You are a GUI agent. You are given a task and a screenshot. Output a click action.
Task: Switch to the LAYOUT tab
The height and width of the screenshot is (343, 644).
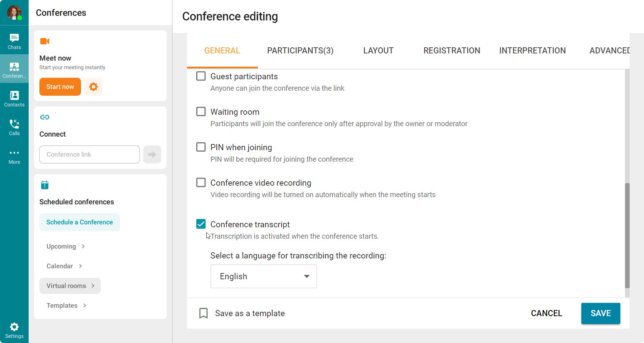coord(378,51)
